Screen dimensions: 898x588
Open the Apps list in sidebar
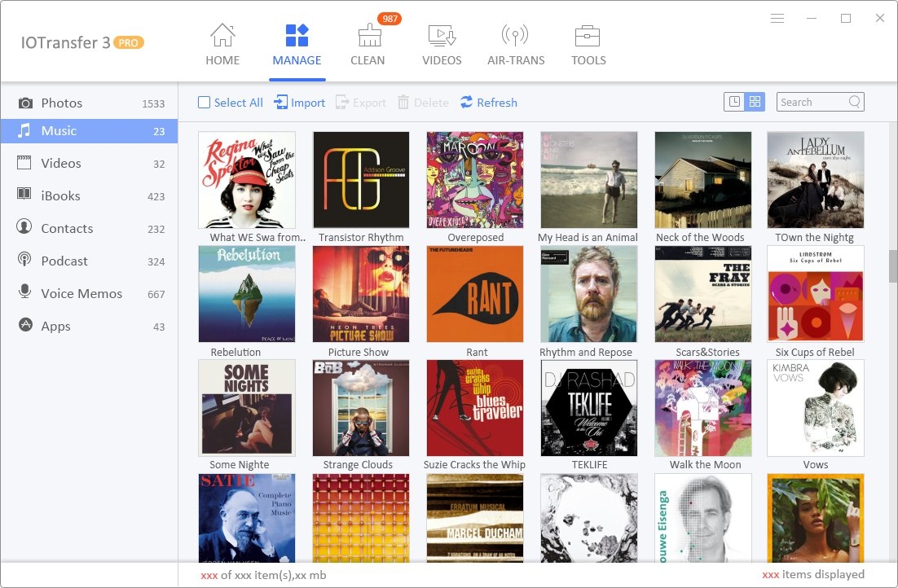pyautogui.click(x=55, y=326)
